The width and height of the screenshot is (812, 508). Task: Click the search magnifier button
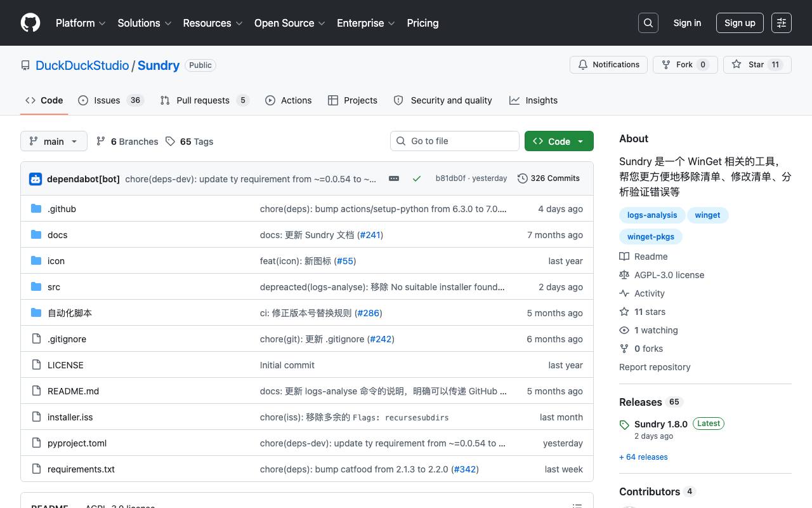[x=648, y=23]
